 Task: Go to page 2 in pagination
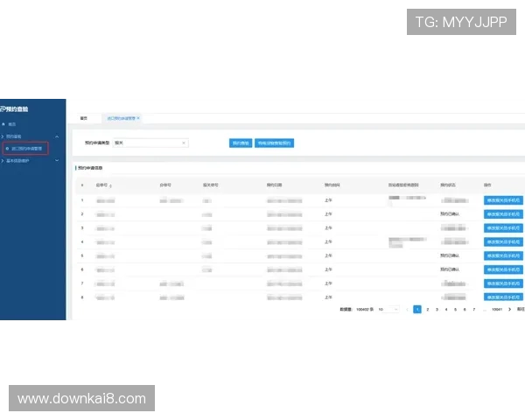pyautogui.click(x=427, y=309)
